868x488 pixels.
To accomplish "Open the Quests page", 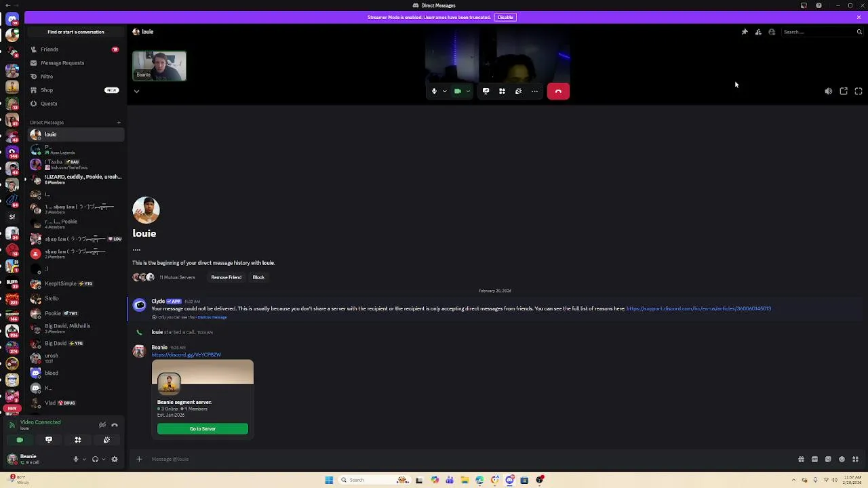I will [75, 104].
